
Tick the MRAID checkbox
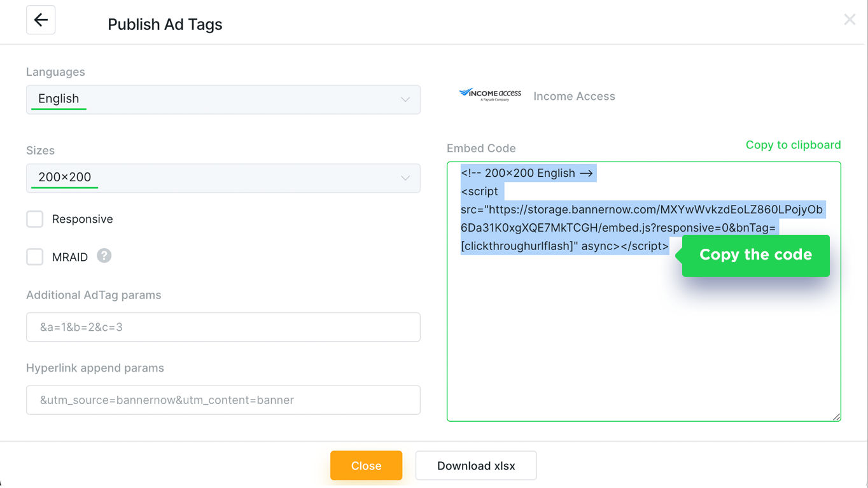tap(35, 257)
